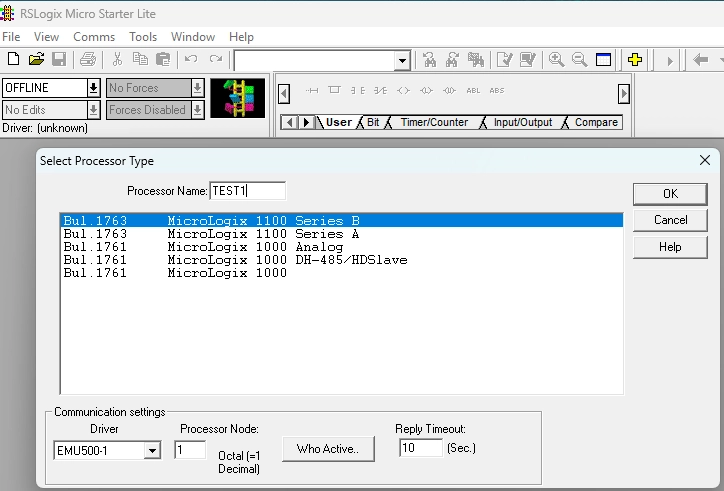724x491 pixels.
Task: Click the Zoom In magnifier icon
Action: point(556,60)
